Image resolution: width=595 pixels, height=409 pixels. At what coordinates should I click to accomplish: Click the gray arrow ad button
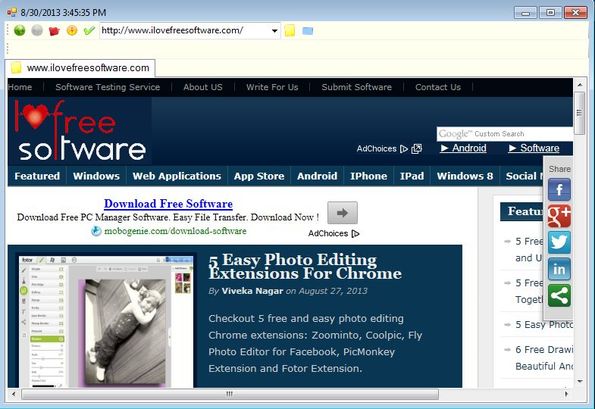point(342,213)
